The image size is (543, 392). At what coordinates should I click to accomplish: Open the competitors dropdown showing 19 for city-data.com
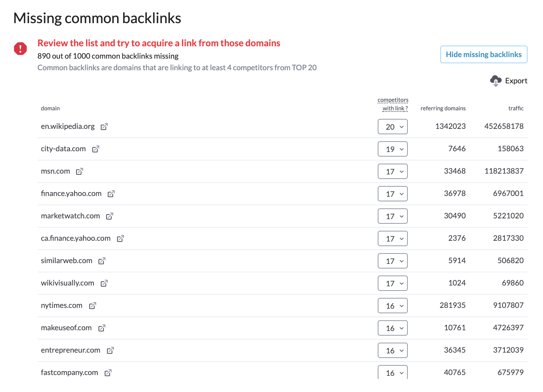(x=393, y=149)
